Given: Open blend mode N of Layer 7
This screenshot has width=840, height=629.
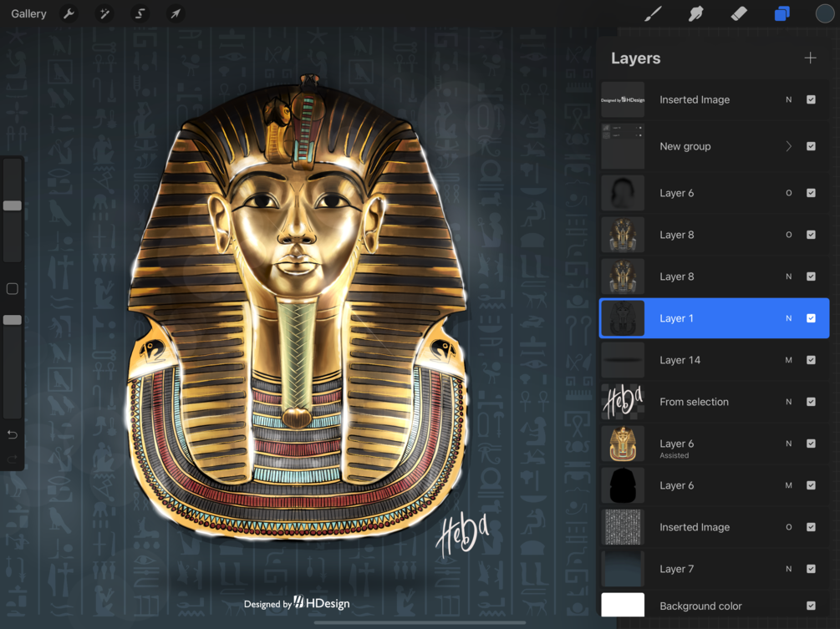Looking at the screenshot, I should pos(788,569).
